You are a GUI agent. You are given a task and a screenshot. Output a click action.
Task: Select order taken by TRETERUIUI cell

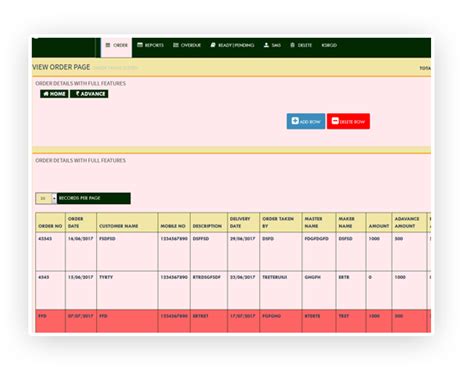281,290
